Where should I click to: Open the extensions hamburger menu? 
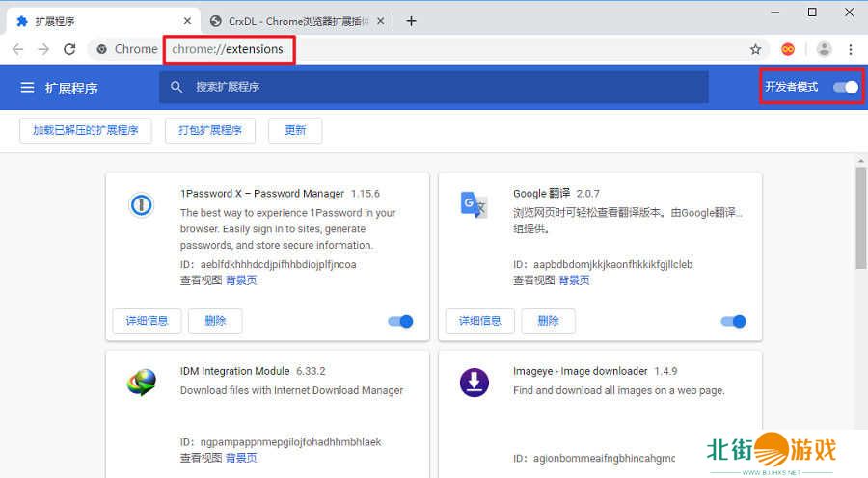point(27,88)
